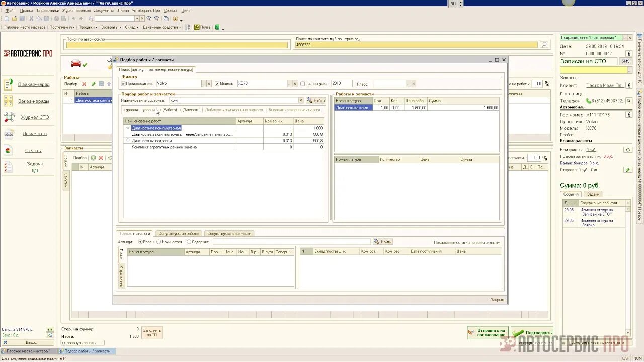644x362 pixels.
Task: Click Отправить на согласование button
Action: [x=488, y=333]
